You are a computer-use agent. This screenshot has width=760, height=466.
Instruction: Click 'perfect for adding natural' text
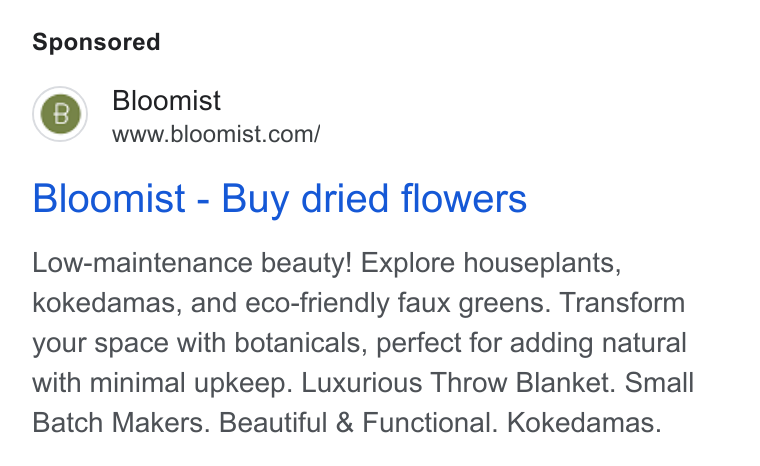(531, 343)
